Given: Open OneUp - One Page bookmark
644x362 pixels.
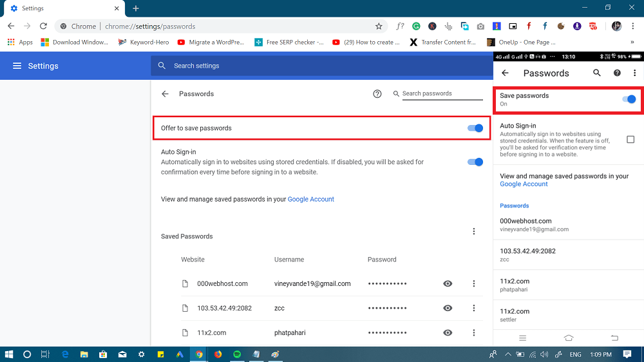Looking at the screenshot, I should [521, 42].
